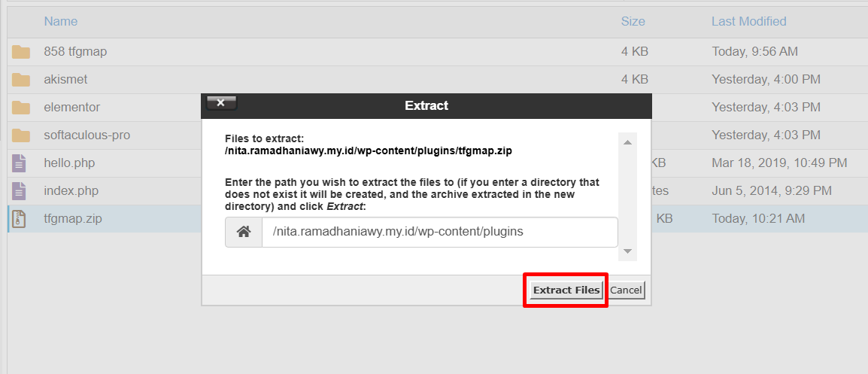Click the tfgmap.zip archive icon
This screenshot has width=868, height=374.
pos(20,219)
